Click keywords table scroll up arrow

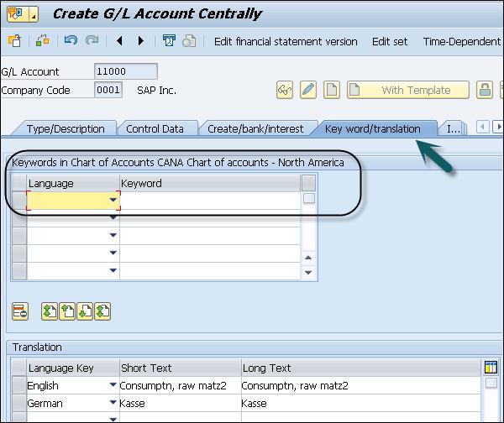point(308,258)
